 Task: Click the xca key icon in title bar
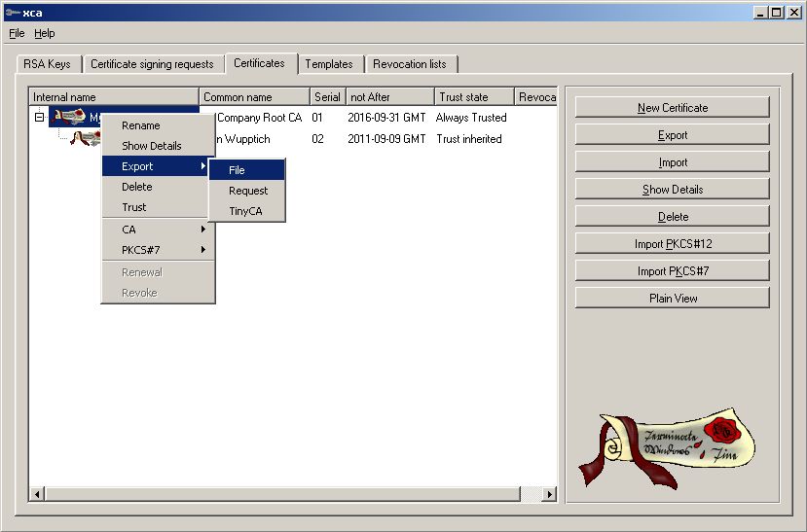(x=11, y=13)
